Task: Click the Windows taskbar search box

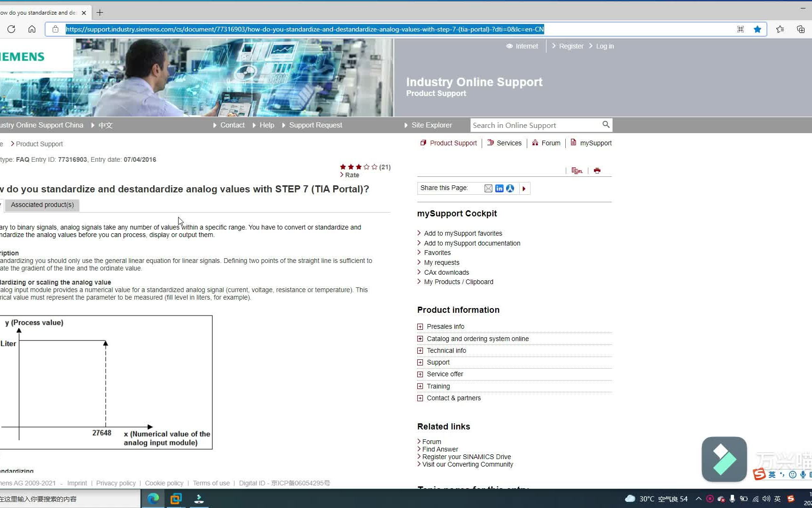Action: coord(70,499)
